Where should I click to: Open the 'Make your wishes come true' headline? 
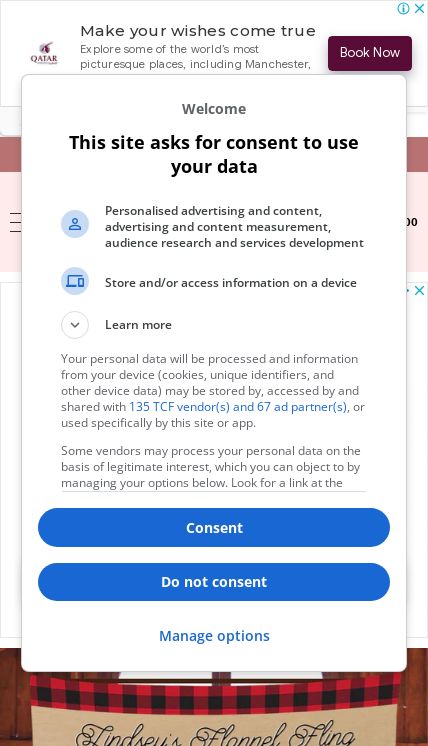coord(198,31)
